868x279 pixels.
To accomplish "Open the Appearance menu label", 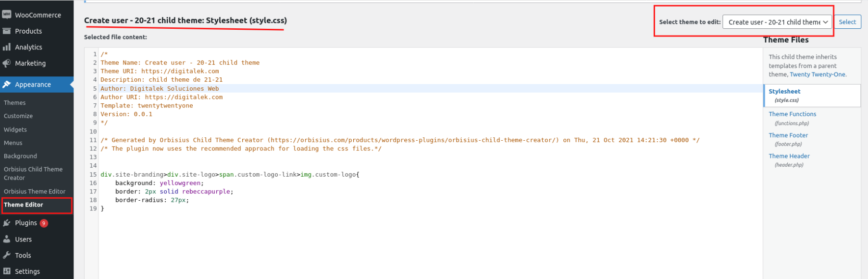I will 33,85.
